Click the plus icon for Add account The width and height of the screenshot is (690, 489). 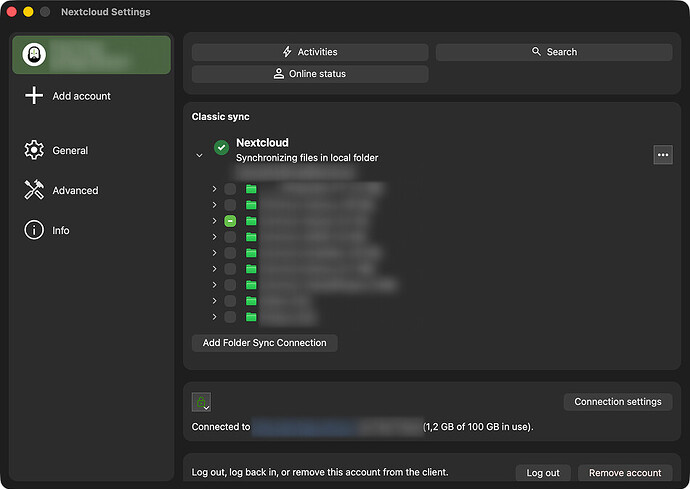click(x=34, y=96)
